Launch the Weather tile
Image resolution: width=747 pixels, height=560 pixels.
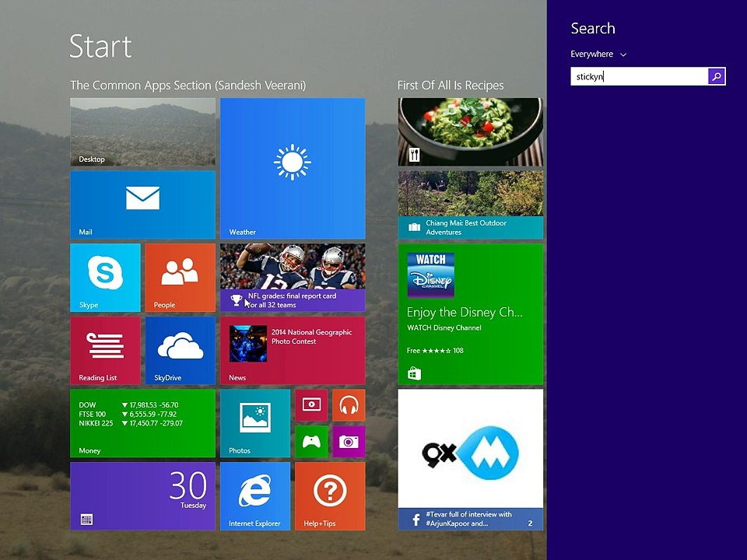(293, 168)
